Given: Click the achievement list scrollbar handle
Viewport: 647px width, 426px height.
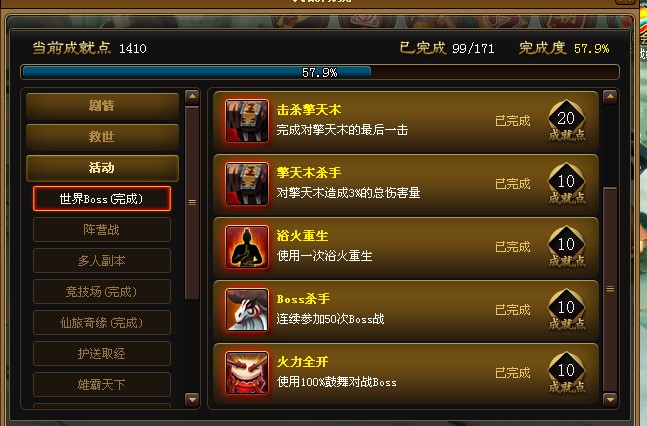Looking at the screenshot, I should pos(610,289).
